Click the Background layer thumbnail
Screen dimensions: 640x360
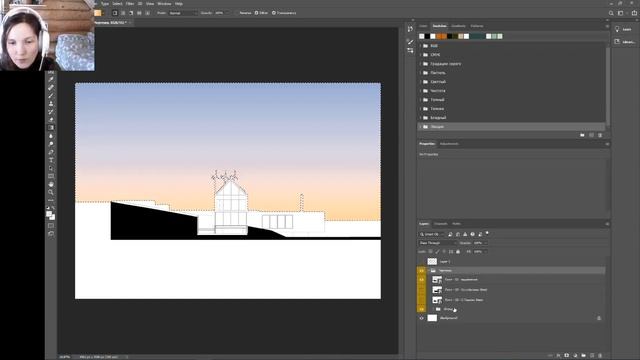432,318
